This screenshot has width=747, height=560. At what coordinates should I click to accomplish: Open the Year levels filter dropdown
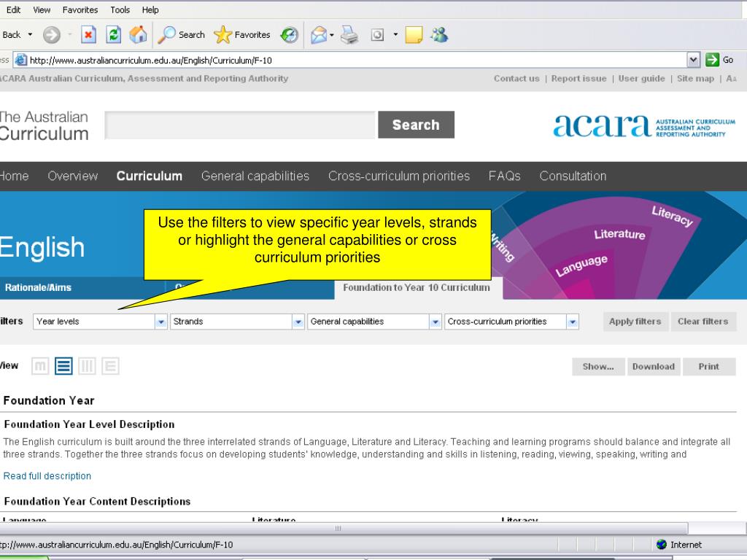coord(100,322)
